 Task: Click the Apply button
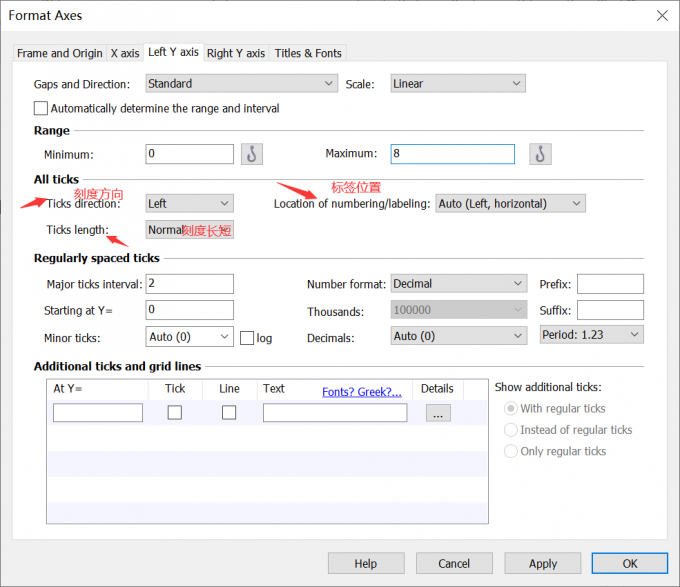[x=543, y=564]
